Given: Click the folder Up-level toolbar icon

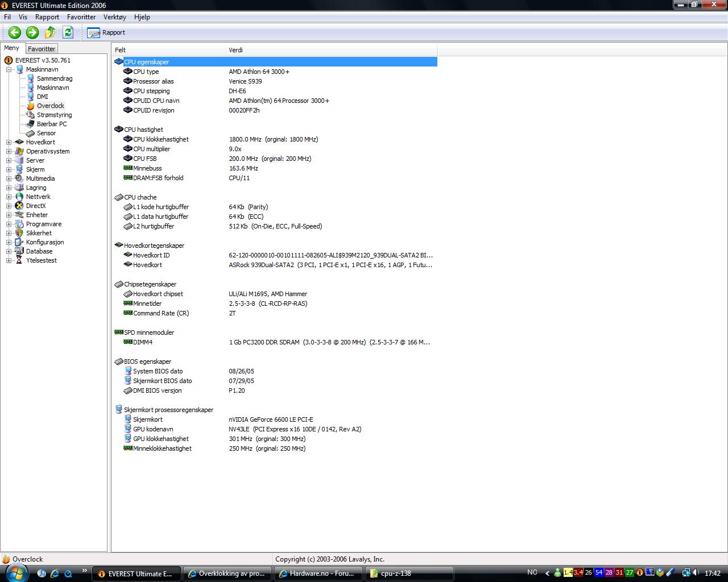Looking at the screenshot, I should pos(50,32).
